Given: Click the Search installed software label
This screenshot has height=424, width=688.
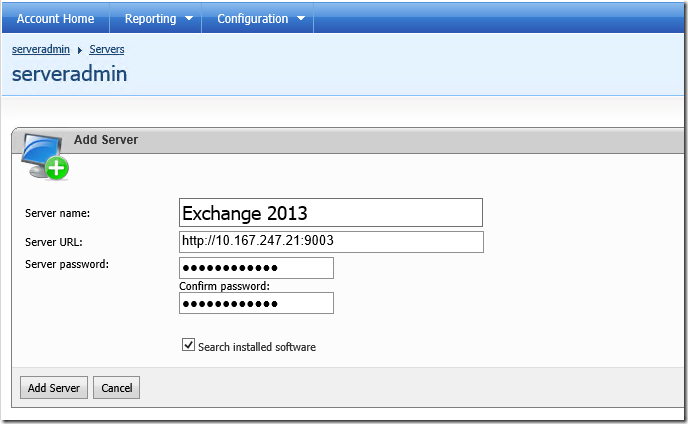Looking at the screenshot, I should point(257,347).
